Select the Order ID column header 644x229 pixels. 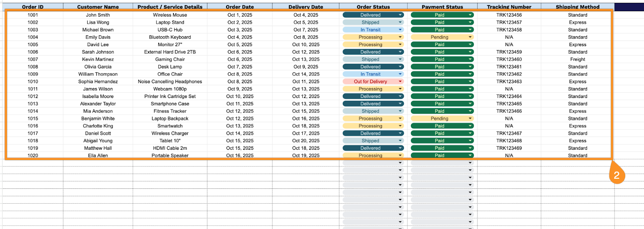(33, 7)
